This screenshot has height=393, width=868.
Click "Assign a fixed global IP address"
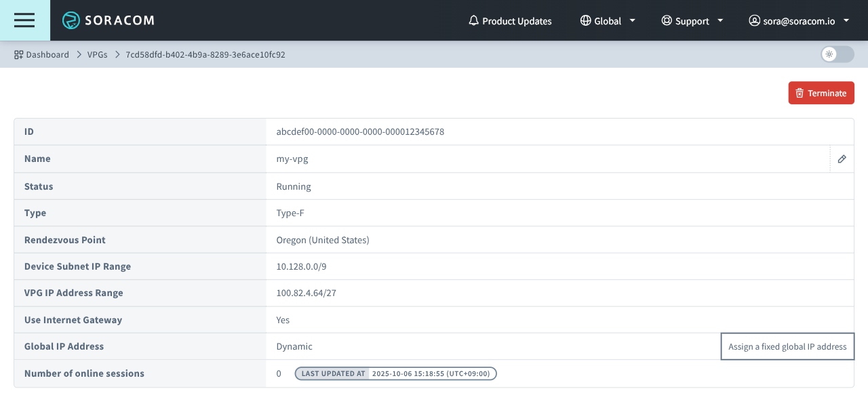(x=787, y=346)
